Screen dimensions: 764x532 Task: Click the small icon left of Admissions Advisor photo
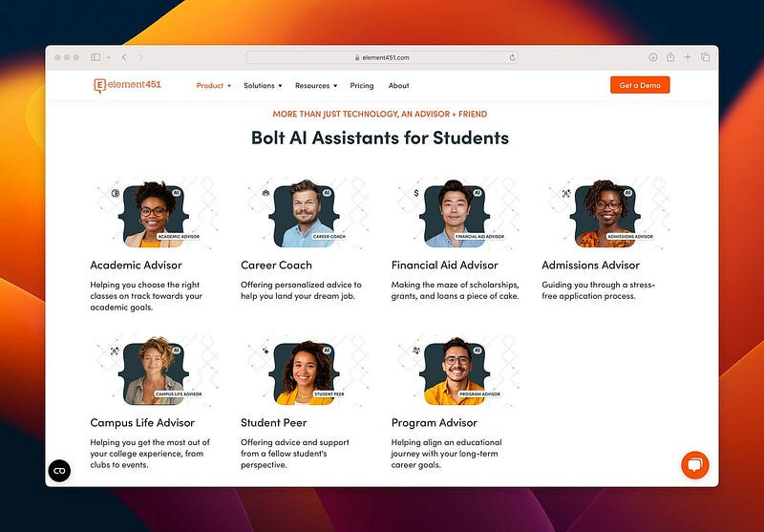[566, 193]
